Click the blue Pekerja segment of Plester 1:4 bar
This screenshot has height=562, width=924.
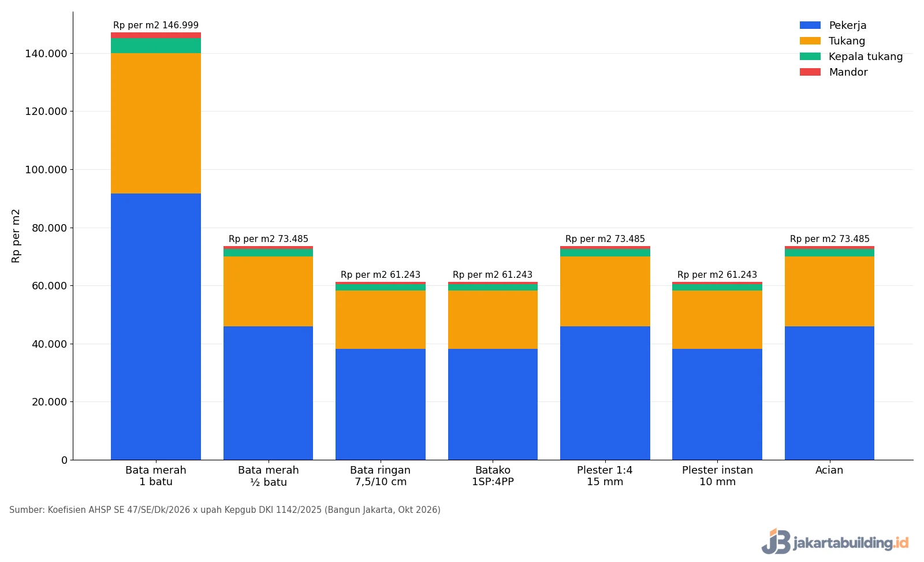coord(605,393)
